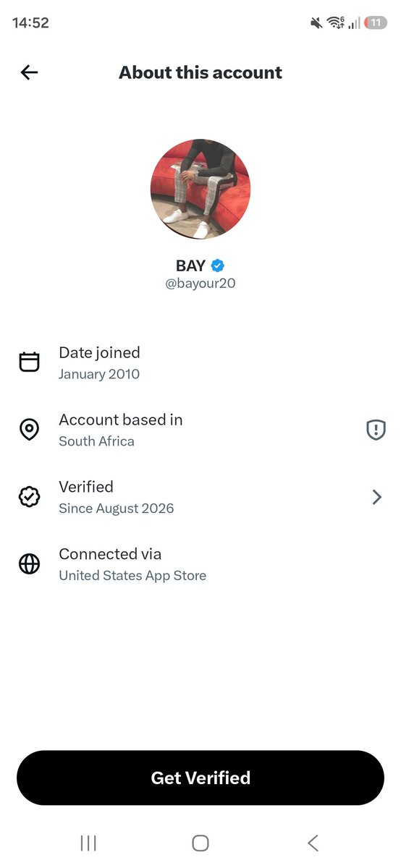The height and width of the screenshot is (868, 401).
Task: Open the Verified Since August 2026 row
Action: (200, 497)
